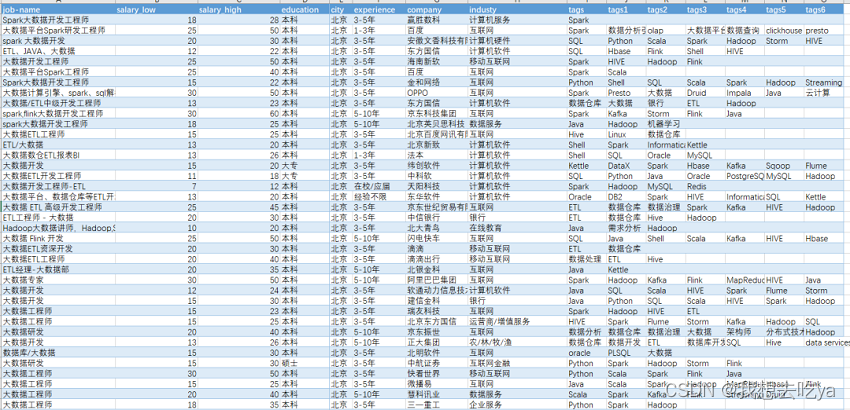Click the tag cell DB2
The image size is (850, 410).
(626, 197)
